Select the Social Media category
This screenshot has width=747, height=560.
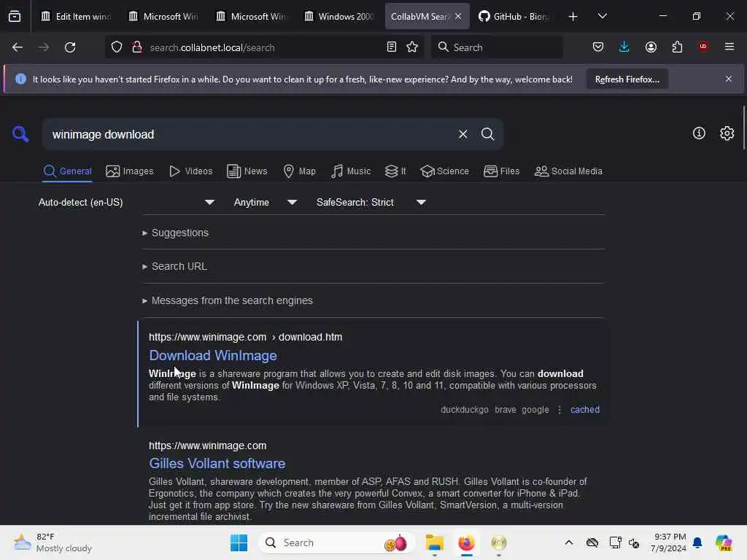(x=568, y=171)
